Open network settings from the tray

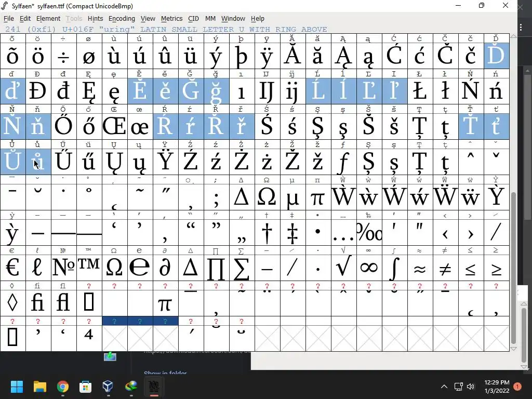tap(459, 387)
